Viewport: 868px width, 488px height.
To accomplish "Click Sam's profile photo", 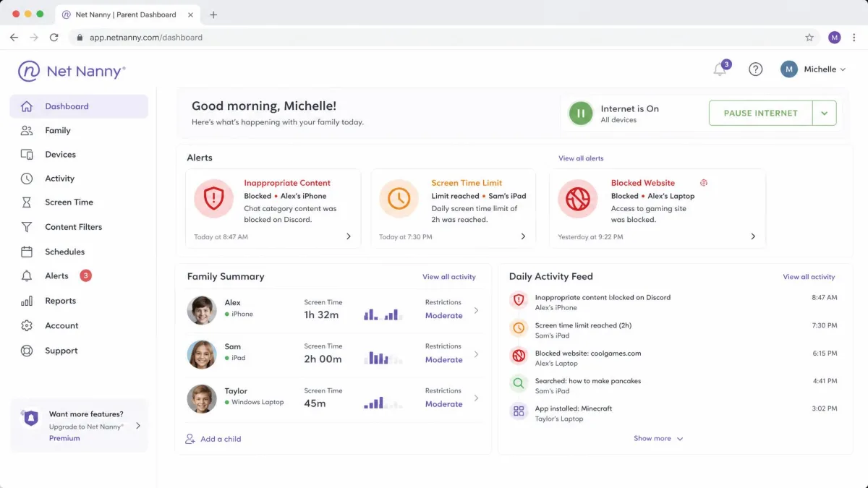I will tap(202, 354).
